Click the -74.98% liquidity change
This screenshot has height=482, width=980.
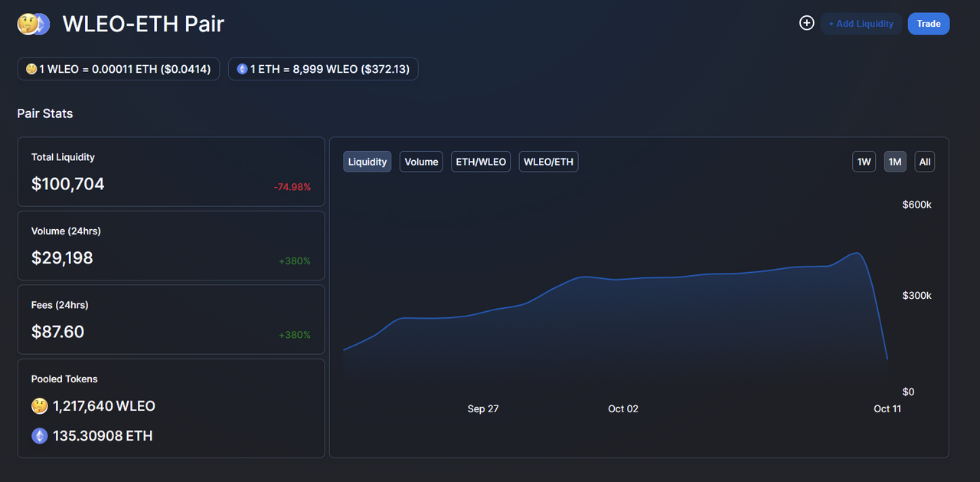292,187
